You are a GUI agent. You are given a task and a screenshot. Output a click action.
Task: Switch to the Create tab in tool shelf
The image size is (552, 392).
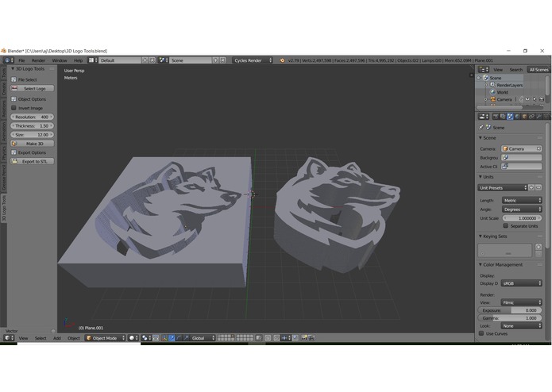[x=3, y=89]
